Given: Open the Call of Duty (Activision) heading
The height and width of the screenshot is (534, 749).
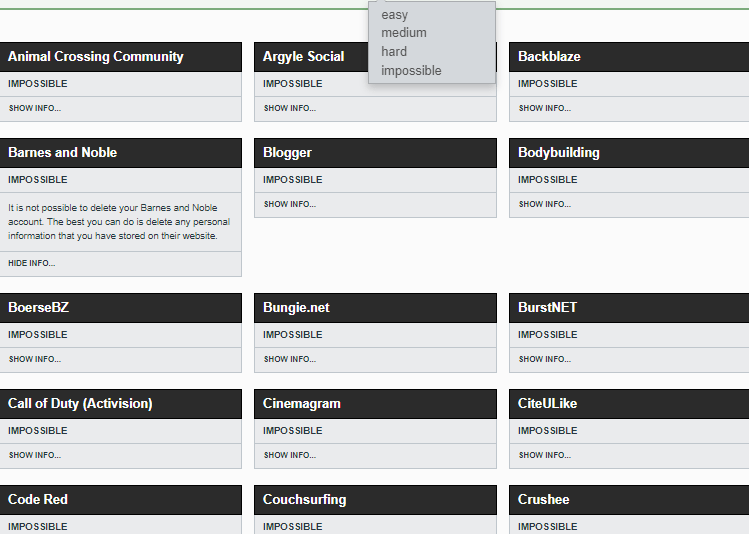Looking at the screenshot, I should (x=80, y=404).
